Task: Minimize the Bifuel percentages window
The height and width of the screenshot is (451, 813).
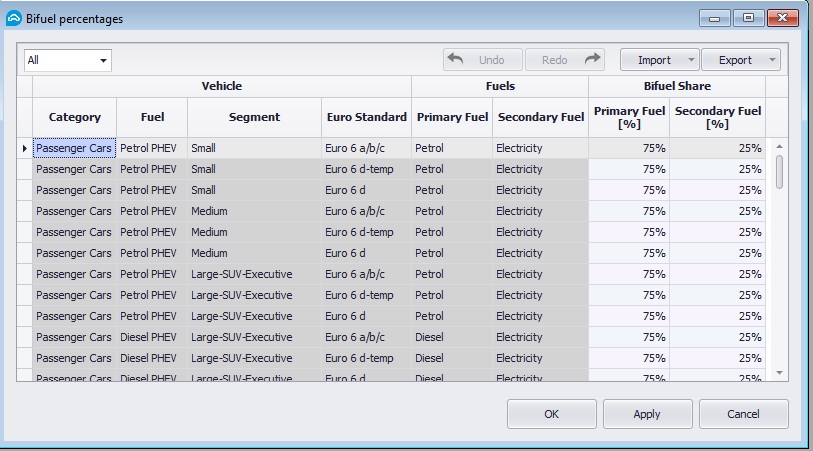Action: click(714, 18)
